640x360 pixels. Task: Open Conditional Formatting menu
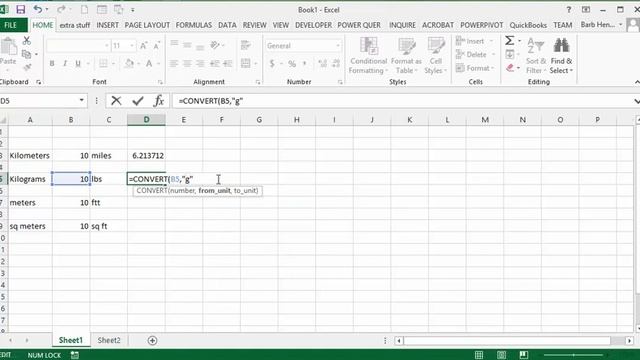pos(369,56)
